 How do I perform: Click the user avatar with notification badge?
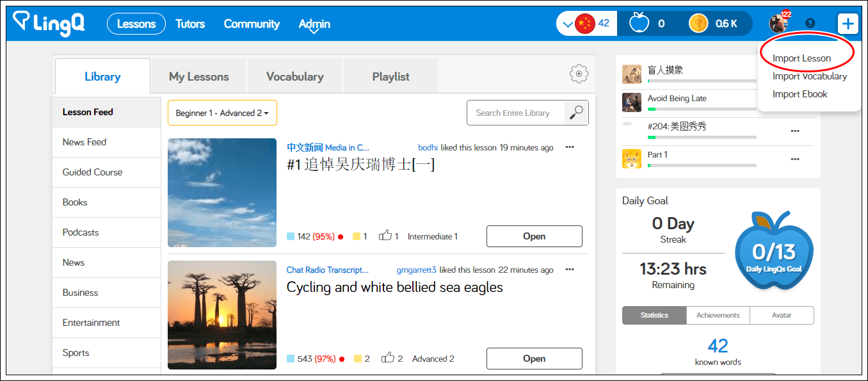click(778, 24)
